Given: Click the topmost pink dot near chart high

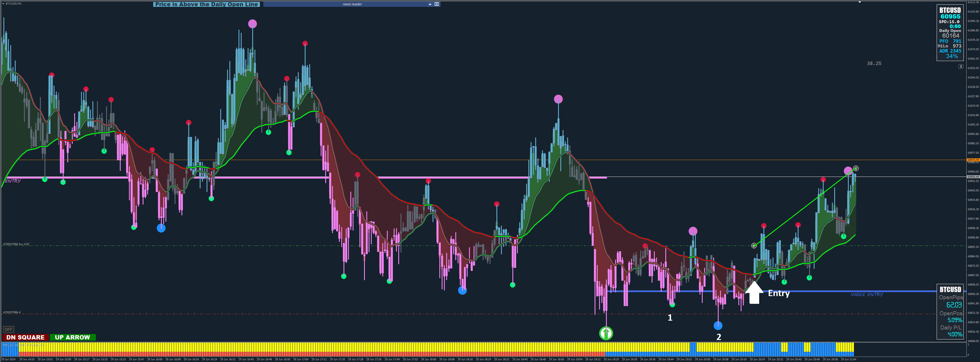Looking at the screenshot, I should (x=252, y=24).
